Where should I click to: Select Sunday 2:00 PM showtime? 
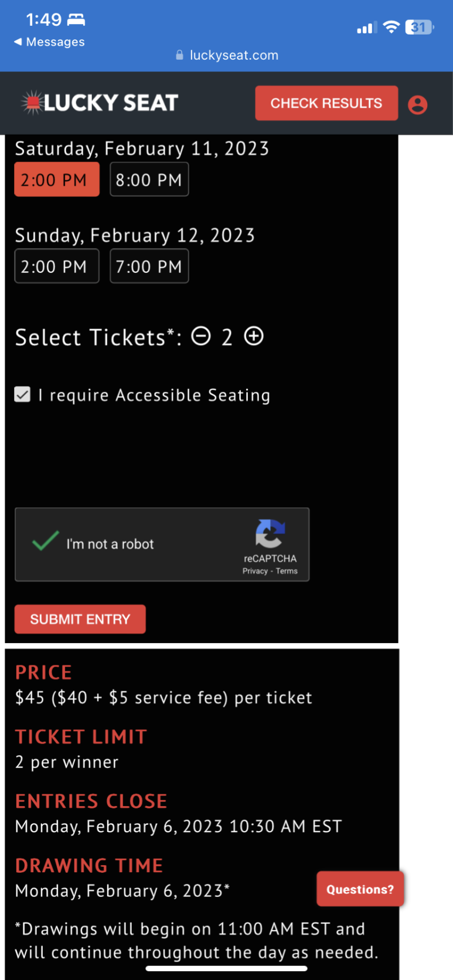(57, 266)
